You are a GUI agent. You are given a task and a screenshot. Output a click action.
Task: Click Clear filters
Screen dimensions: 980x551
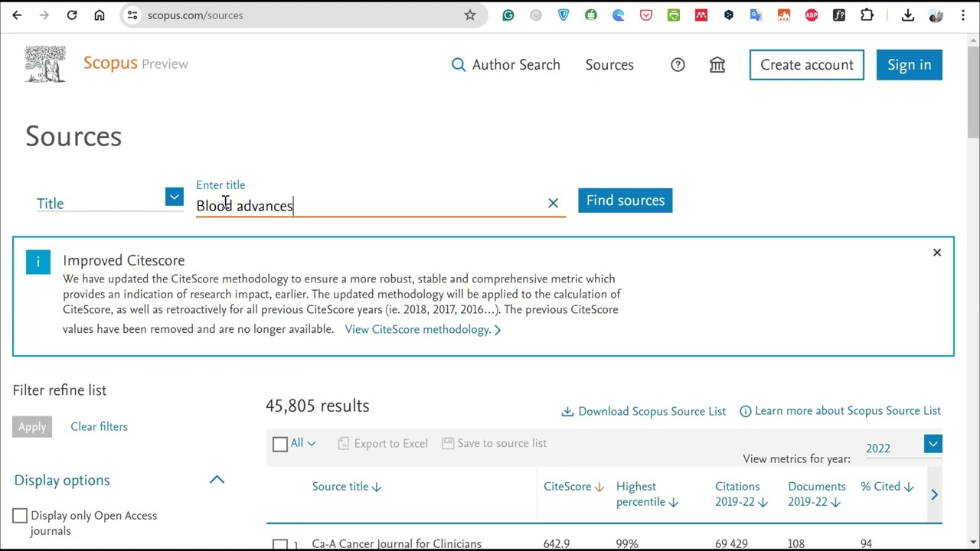click(x=99, y=427)
